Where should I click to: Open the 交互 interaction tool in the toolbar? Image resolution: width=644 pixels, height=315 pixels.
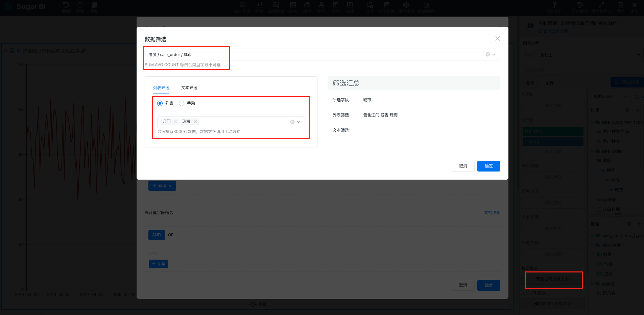(370, 7)
